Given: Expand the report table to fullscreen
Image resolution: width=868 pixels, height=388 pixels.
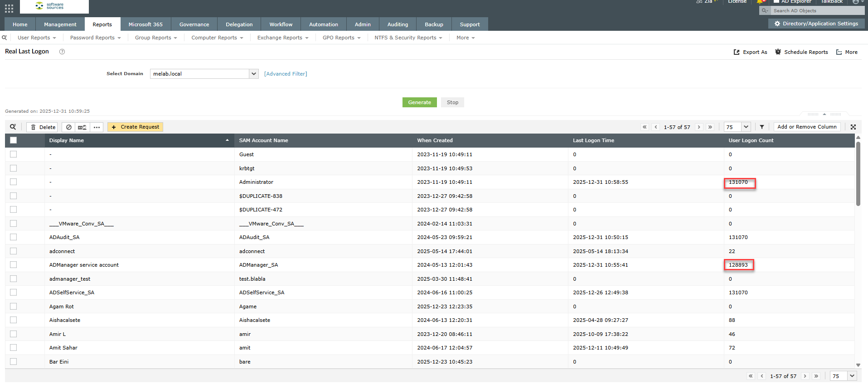Looking at the screenshot, I should [x=853, y=127].
